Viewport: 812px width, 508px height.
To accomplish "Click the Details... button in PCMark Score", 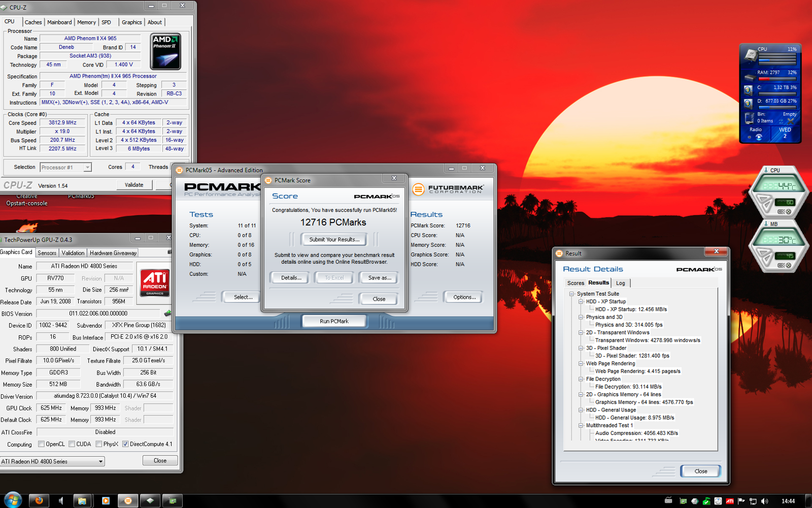I will pos(291,278).
